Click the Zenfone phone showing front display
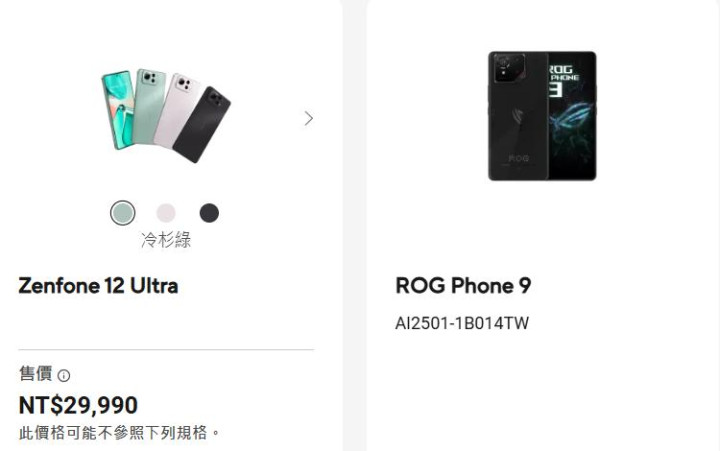720x451 pixels. (x=118, y=110)
